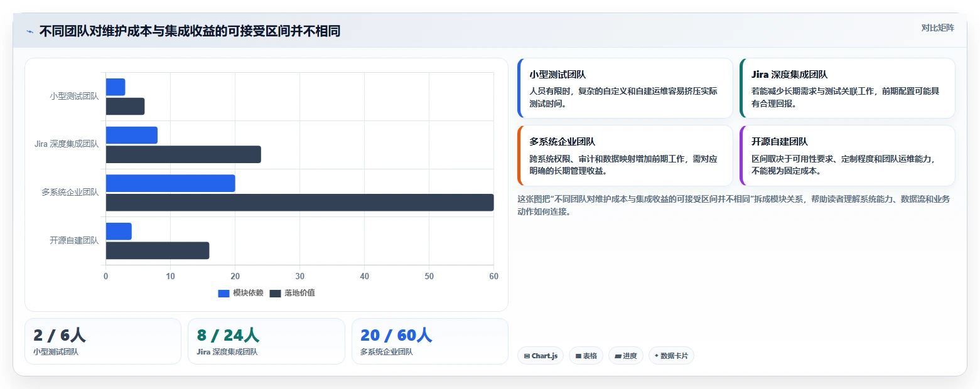This screenshot has width=980, height=389.
Task: Click the x-axis tick value 60
Action: [493, 277]
